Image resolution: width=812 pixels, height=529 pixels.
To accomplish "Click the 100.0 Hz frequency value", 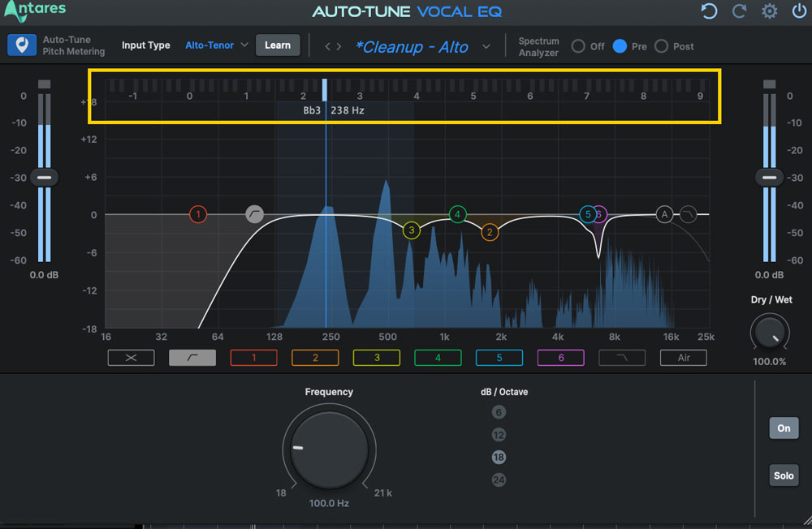I will [329, 503].
